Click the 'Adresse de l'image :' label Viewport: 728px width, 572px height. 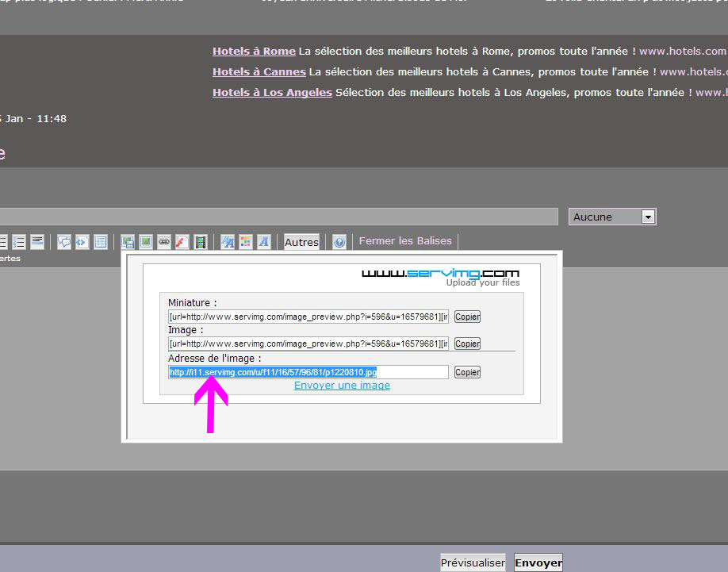pos(214,359)
